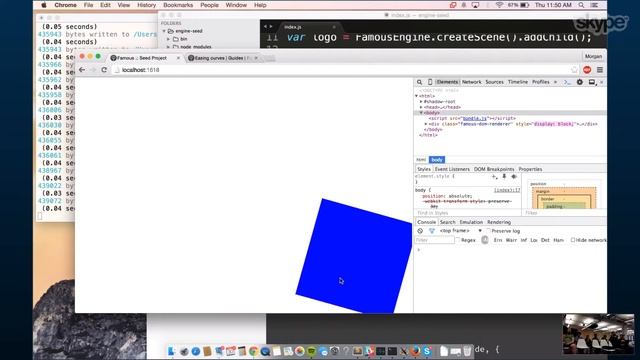Expand the famous-dom-renderer div node
Image resolution: width=640 pixels, height=360 pixels.
(426, 124)
